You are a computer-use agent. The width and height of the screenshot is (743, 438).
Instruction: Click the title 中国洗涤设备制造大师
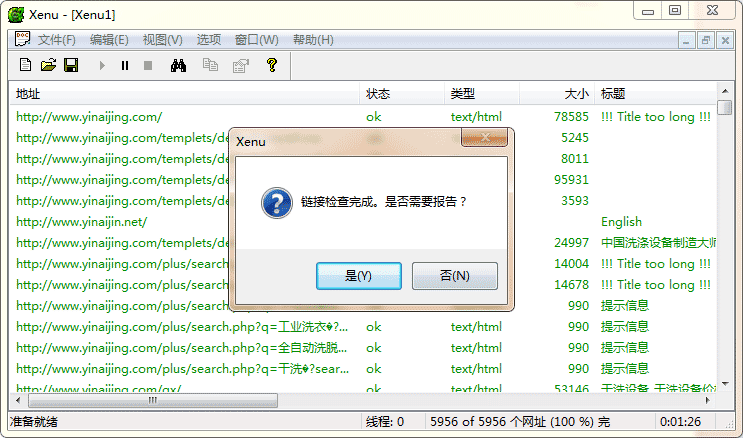658,243
